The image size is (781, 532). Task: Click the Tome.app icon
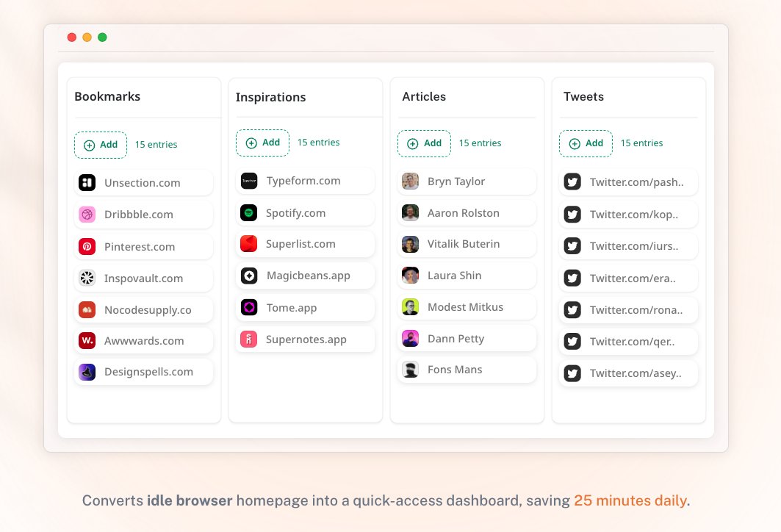point(249,307)
